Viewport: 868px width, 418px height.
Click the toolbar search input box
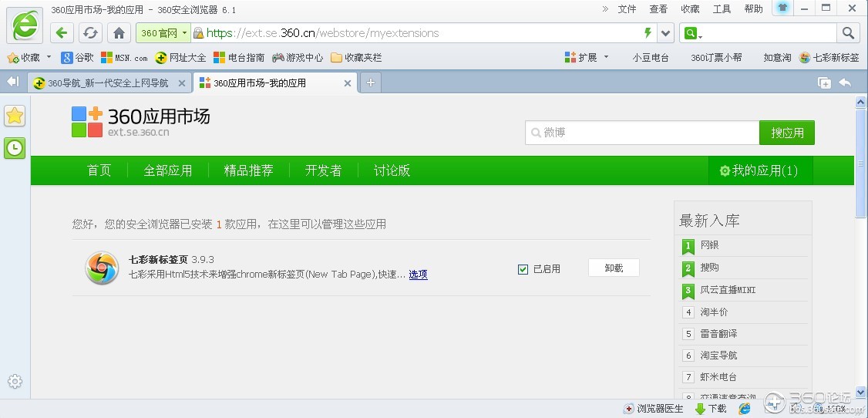(x=769, y=33)
